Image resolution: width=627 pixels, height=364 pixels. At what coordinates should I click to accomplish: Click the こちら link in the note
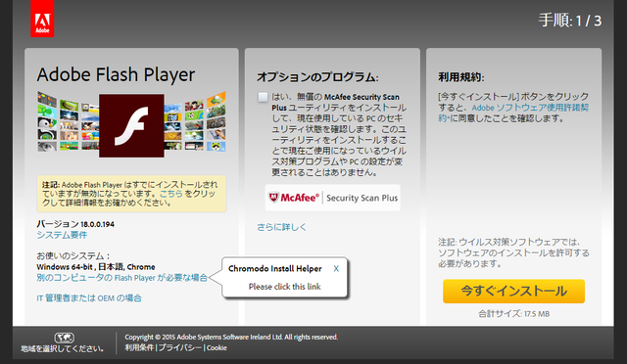click(x=171, y=194)
